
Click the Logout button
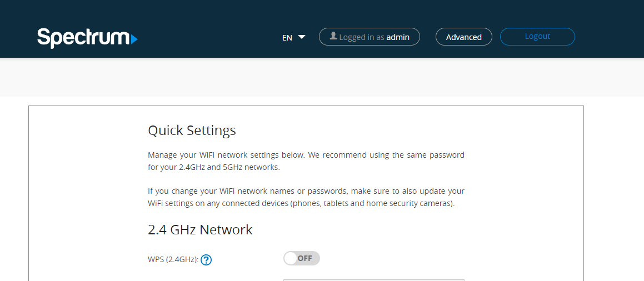pyautogui.click(x=537, y=37)
